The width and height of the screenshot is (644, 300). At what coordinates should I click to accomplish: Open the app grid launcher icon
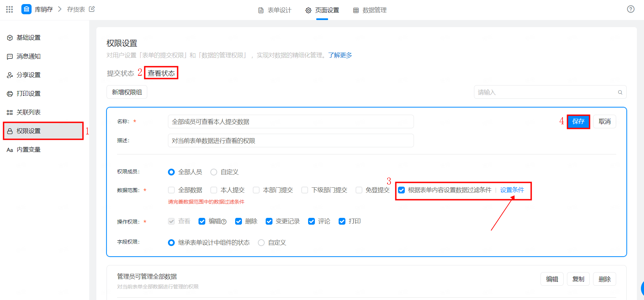tap(10, 10)
